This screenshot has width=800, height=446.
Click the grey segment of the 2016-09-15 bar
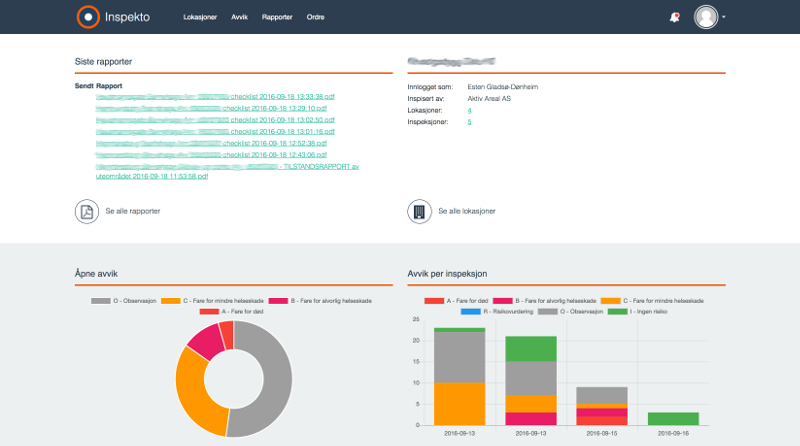click(x=602, y=395)
